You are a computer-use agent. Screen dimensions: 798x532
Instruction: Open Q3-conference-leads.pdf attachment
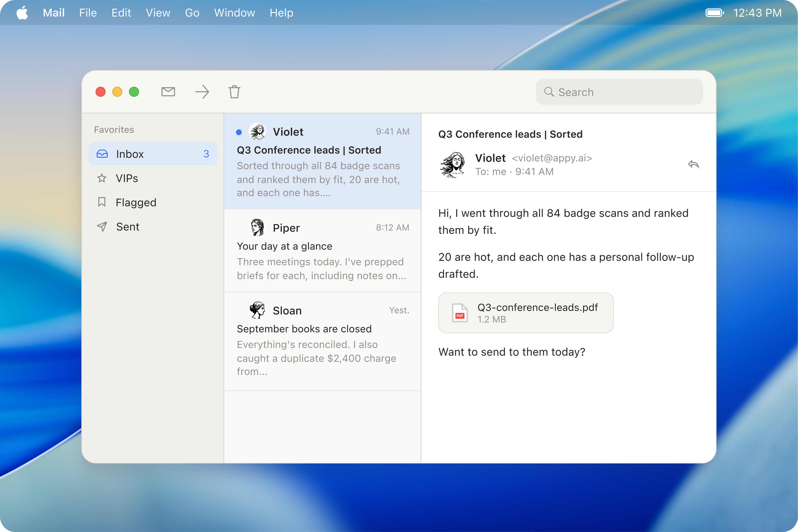click(x=526, y=312)
